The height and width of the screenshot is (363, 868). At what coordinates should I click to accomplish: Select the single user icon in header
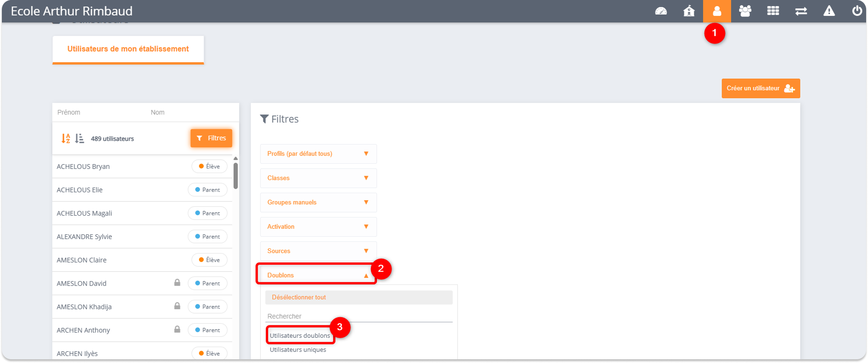(x=717, y=11)
